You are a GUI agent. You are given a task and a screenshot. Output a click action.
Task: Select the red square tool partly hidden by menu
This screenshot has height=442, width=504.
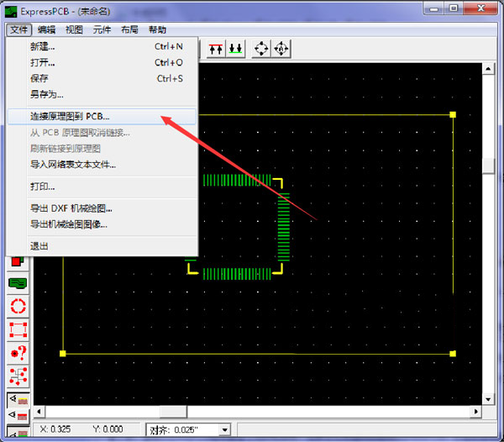18,262
